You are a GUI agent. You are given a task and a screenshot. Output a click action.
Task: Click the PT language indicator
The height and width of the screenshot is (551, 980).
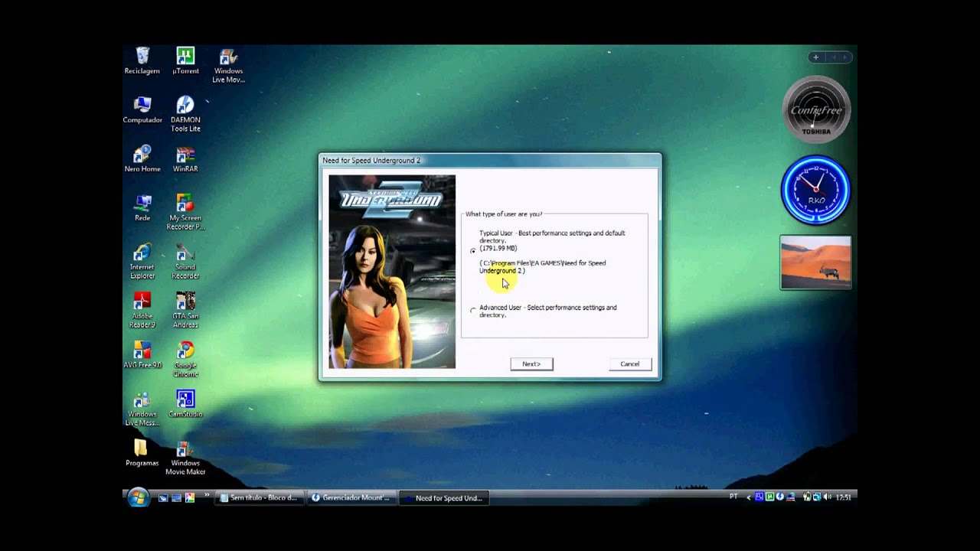pos(733,497)
